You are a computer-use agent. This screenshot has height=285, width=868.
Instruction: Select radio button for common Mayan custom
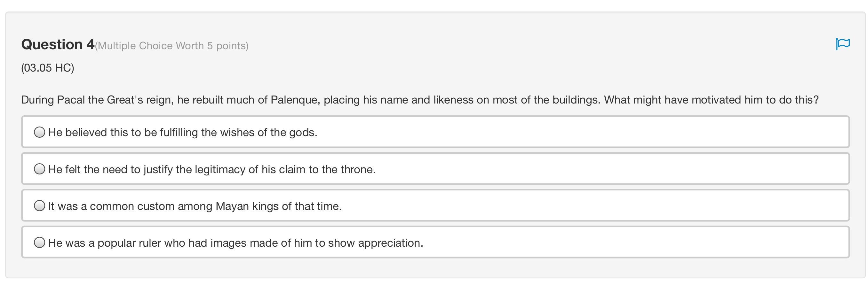coord(39,205)
